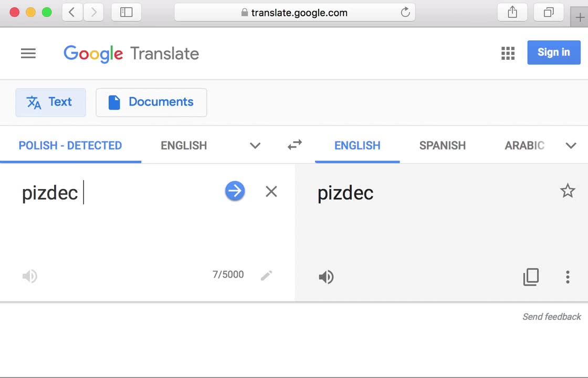Expand the source language list
Image resolution: width=588 pixels, height=378 pixels.
click(x=255, y=145)
